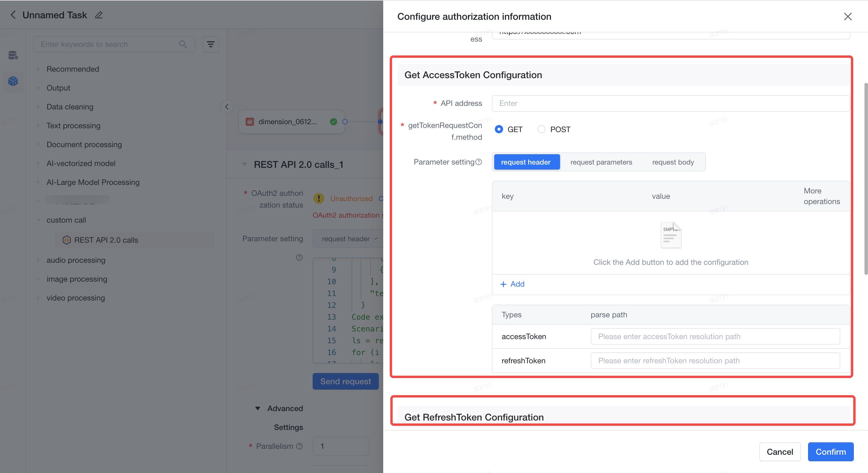Open the database icon in left sidebar
This screenshot has width=868, height=473.
tap(13, 55)
